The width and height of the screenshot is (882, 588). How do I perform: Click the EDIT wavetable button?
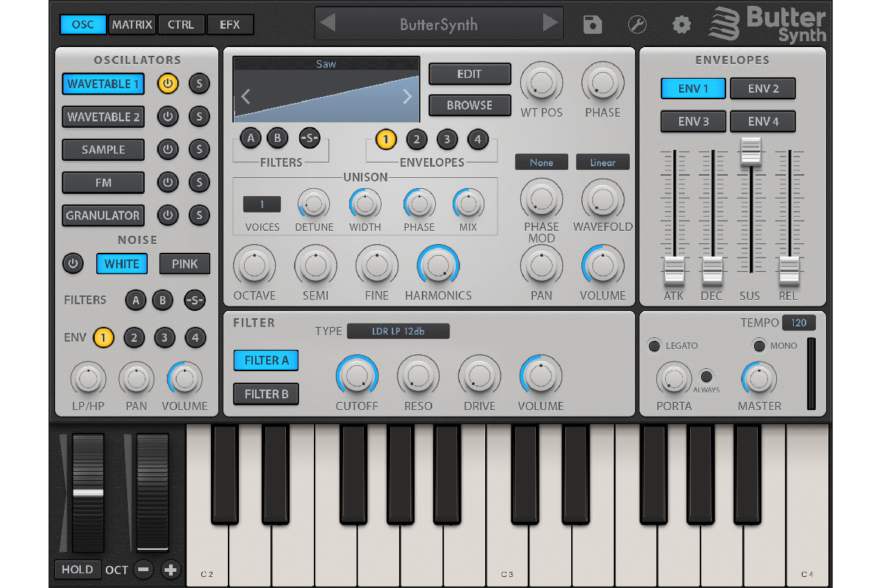pyautogui.click(x=470, y=74)
